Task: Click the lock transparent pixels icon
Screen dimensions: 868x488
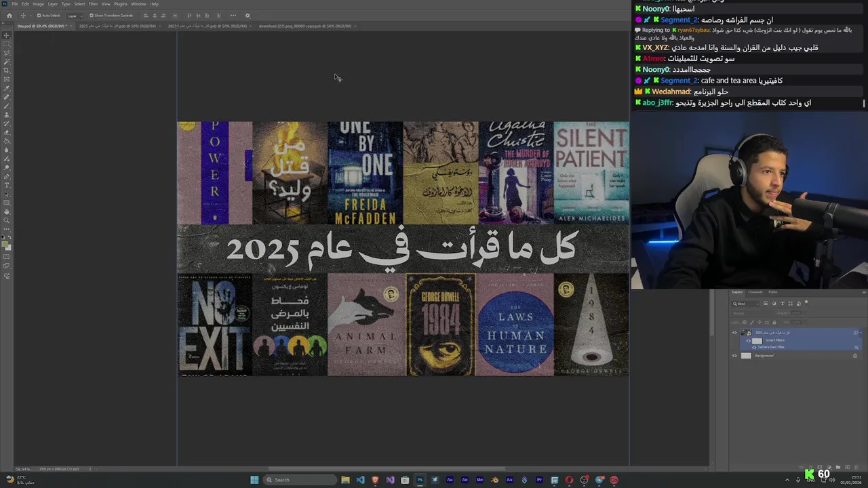Action: click(745, 322)
